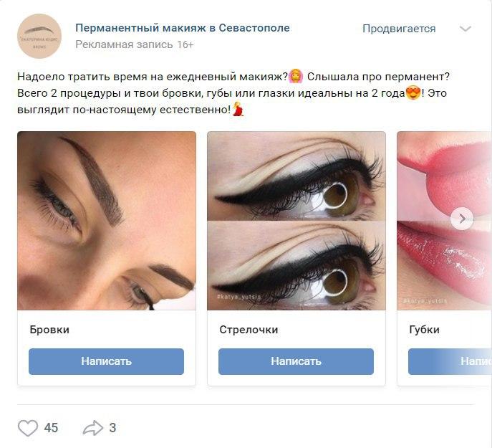Open the group avatar with eyebrow logo
Viewport: 492px width, 448px height.
click(x=39, y=36)
